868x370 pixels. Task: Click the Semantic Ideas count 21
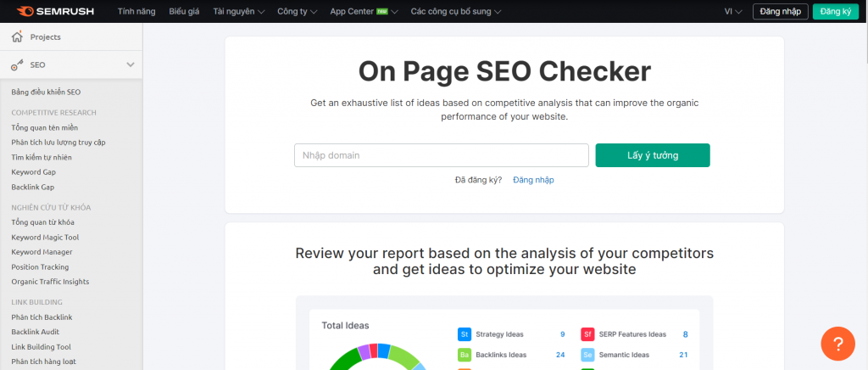pos(683,355)
